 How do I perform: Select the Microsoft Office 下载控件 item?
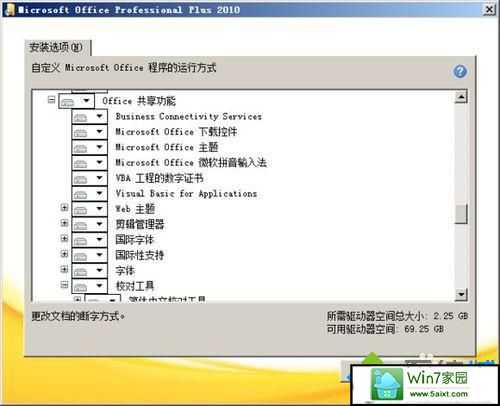pyautogui.click(x=176, y=132)
